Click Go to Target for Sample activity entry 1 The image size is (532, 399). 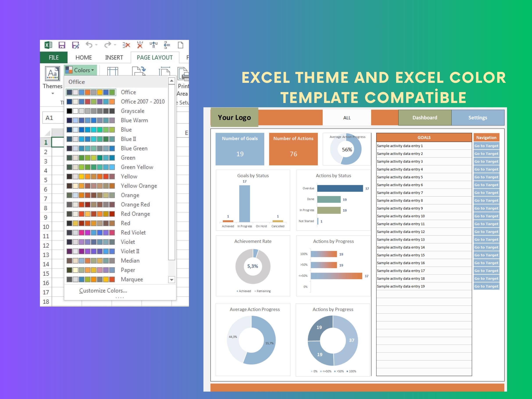coord(487,146)
